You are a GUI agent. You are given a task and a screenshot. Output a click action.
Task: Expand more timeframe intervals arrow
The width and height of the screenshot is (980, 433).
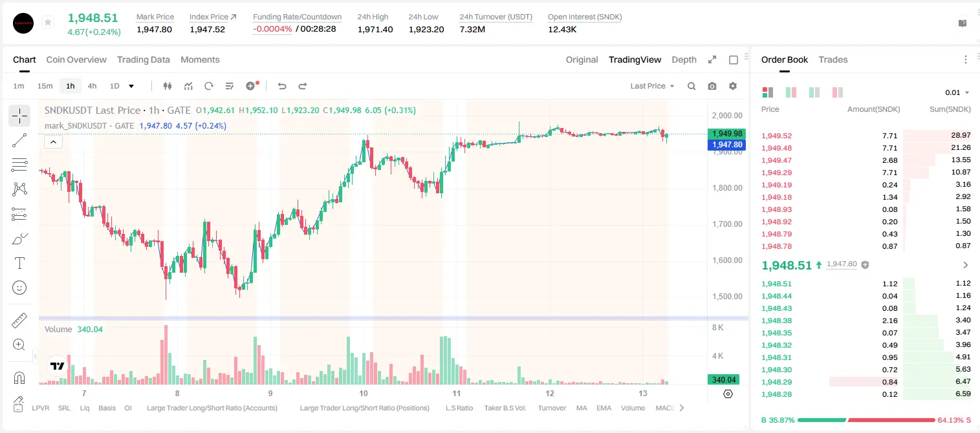click(131, 86)
